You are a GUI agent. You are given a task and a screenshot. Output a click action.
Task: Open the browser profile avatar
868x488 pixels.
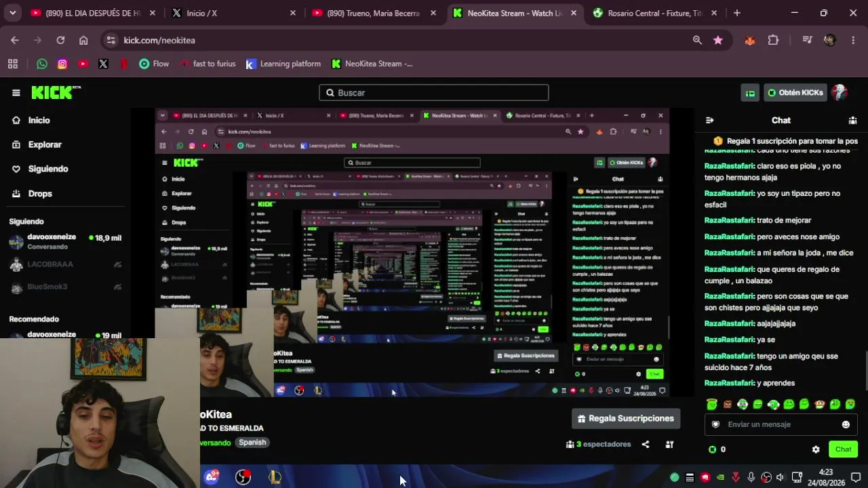[x=830, y=40]
